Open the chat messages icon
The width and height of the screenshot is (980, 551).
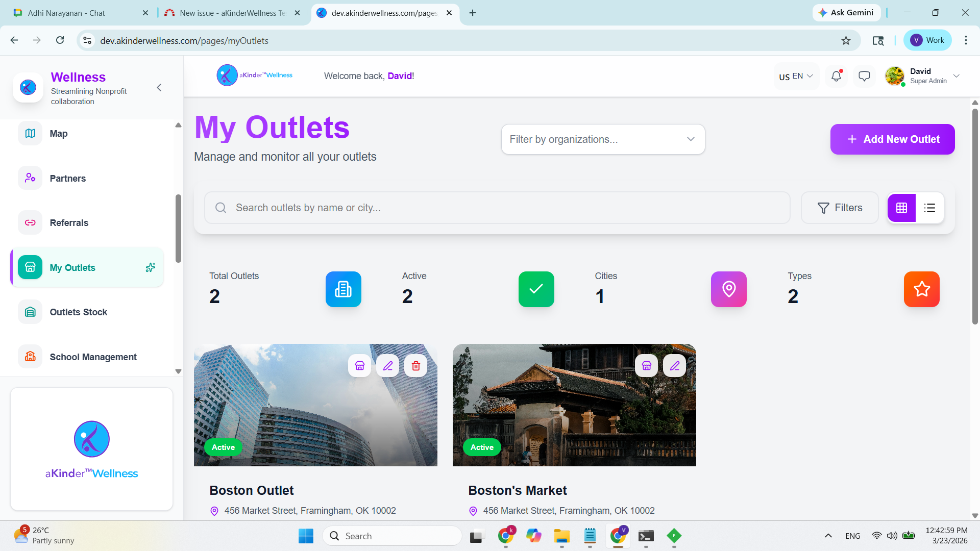tap(864, 77)
